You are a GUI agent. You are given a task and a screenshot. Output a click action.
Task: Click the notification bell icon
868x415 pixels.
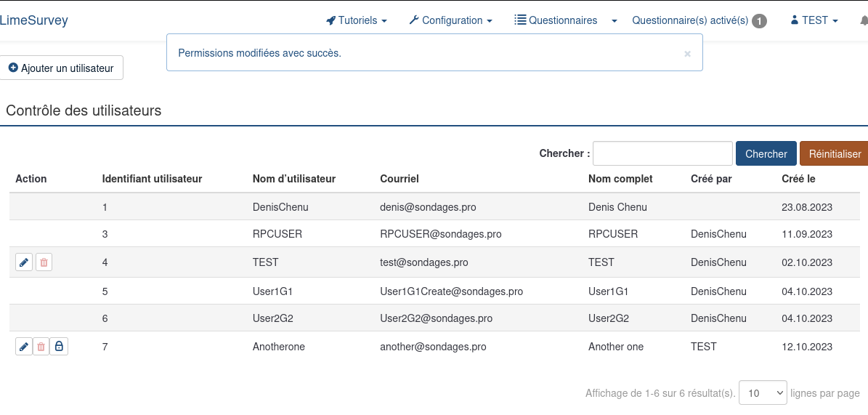[863, 20]
